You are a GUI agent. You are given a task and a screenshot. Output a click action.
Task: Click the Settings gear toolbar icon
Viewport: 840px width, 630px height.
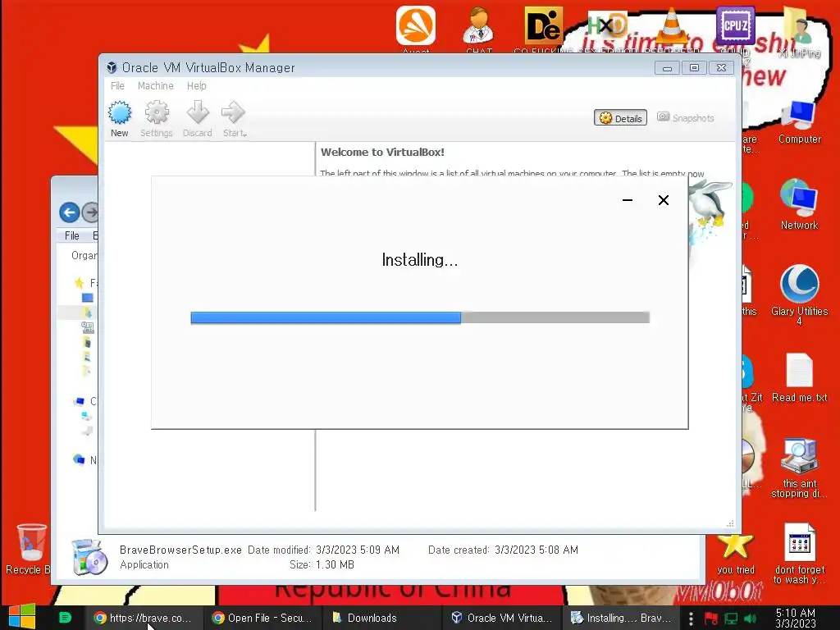tap(157, 119)
